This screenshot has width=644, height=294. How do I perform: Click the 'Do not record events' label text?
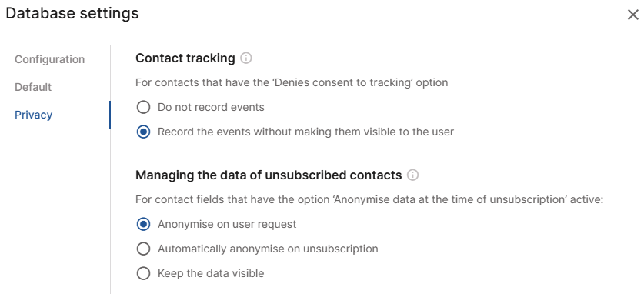[211, 108]
